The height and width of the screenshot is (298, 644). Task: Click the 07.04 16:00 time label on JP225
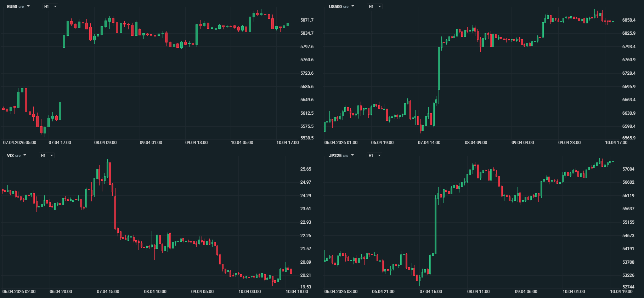tap(431, 292)
